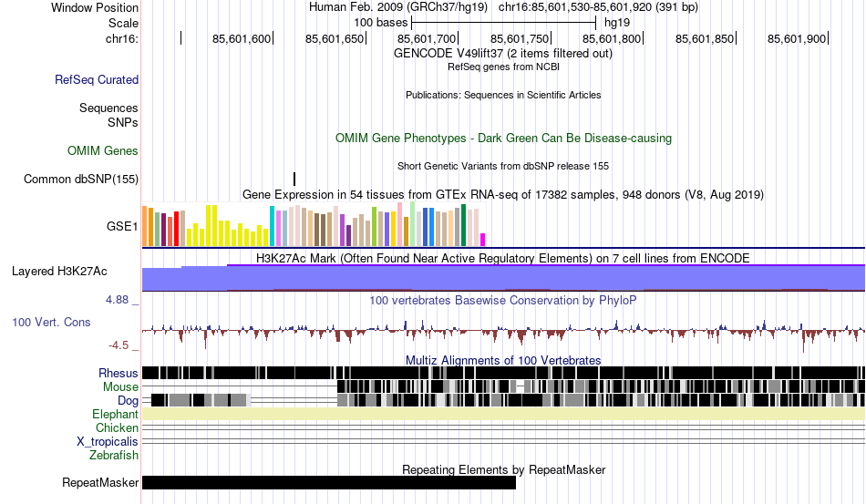Click the Window Position label

(x=95, y=7)
